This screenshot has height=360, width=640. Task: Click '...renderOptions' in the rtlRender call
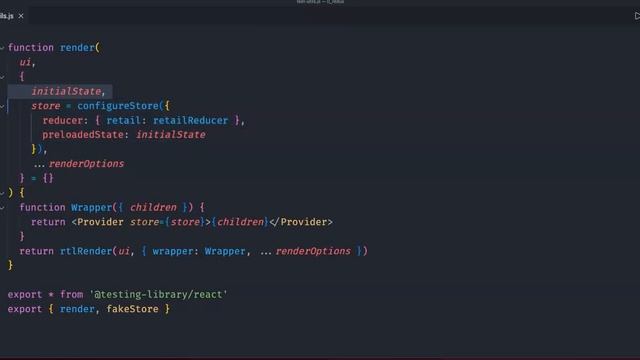[x=305, y=251]
